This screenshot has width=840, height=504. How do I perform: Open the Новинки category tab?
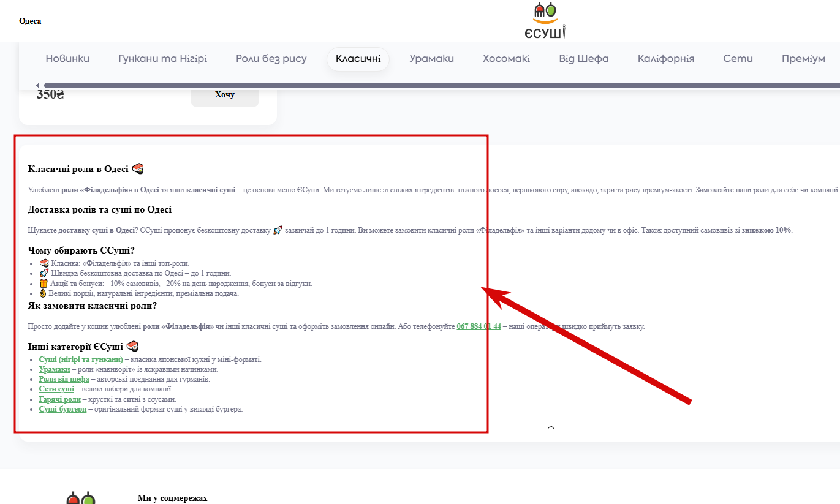click(x=67, y=59)
